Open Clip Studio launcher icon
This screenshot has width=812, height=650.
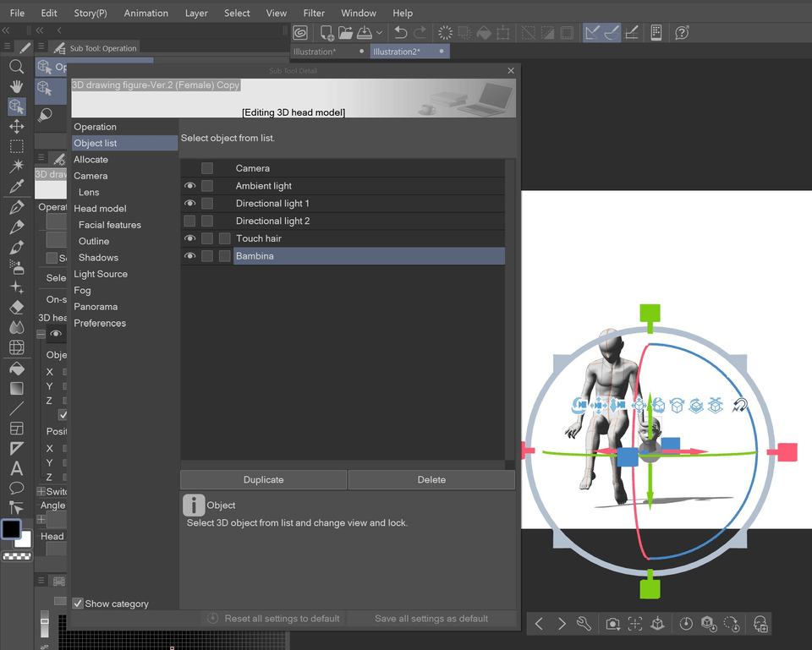[x=299, y=33]
